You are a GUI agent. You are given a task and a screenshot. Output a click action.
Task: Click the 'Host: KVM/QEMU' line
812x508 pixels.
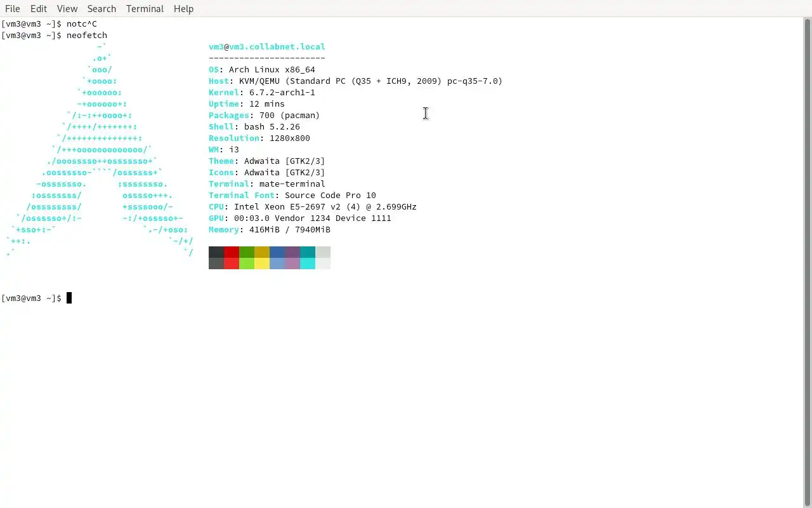[x=355, y=81]
